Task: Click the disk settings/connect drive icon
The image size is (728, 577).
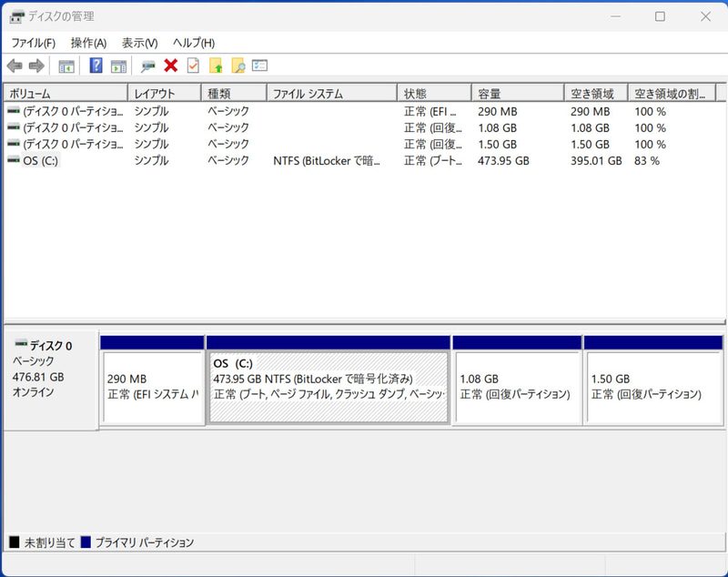Action: [148, 66]
